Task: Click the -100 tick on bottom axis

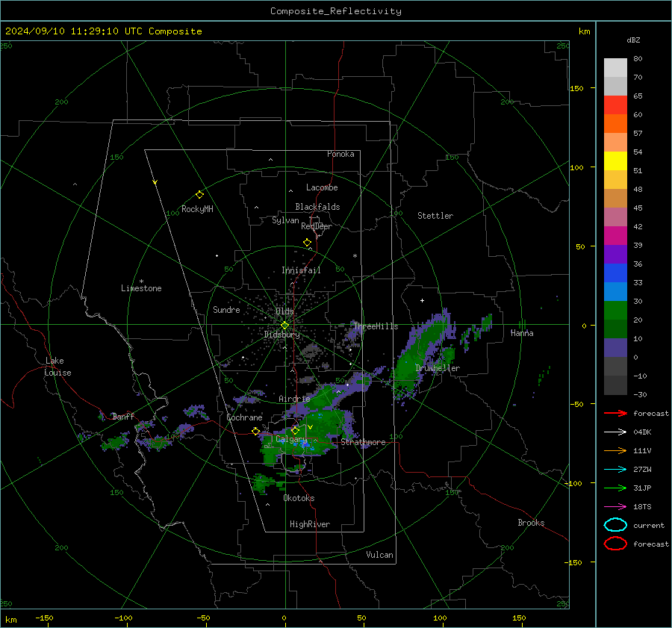Action: 123,618
